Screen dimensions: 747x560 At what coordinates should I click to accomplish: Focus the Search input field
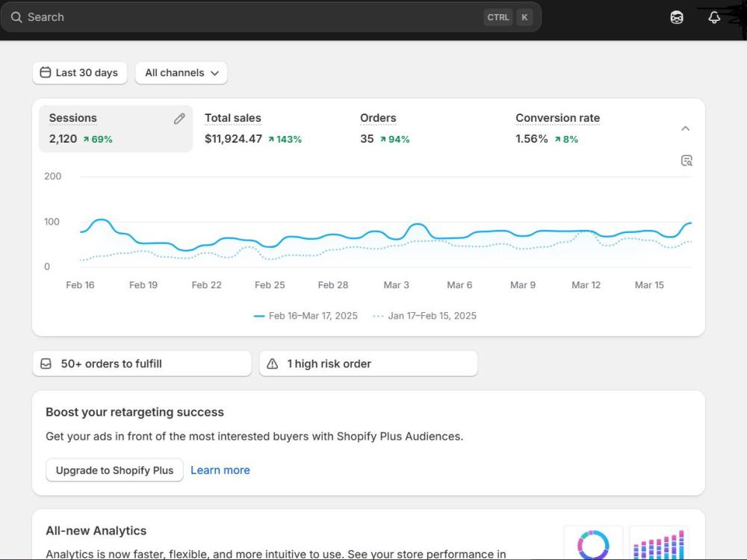[x=270, y=17]
